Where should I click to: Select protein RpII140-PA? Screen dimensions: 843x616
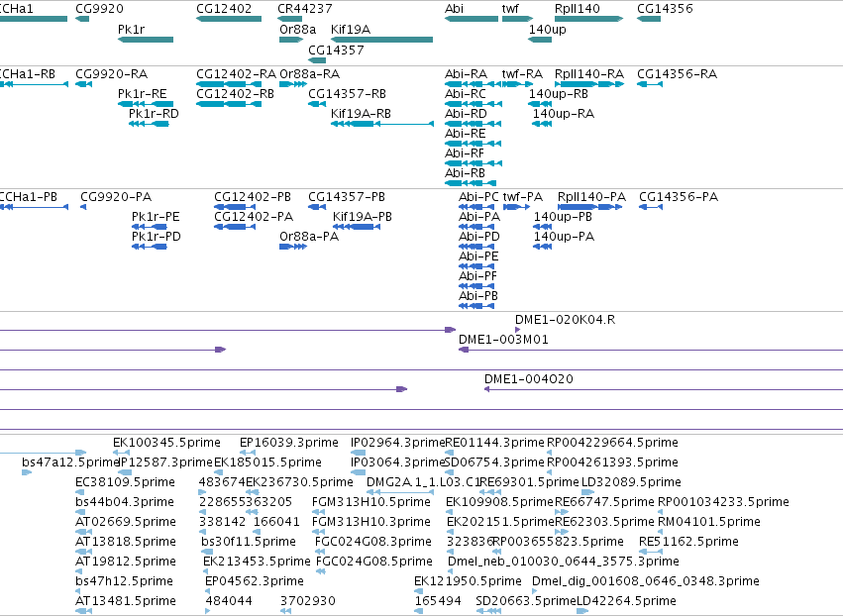[x=590, y=208]
